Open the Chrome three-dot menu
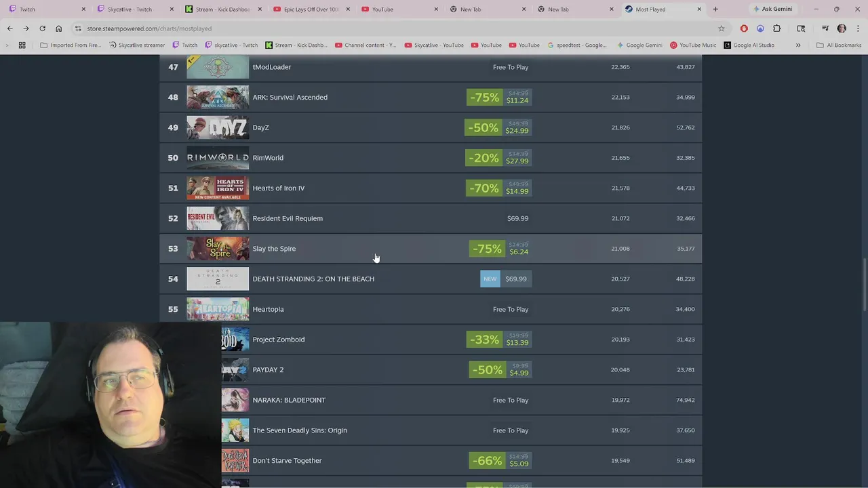Viewport: 868px width, 488px height. 858,28
